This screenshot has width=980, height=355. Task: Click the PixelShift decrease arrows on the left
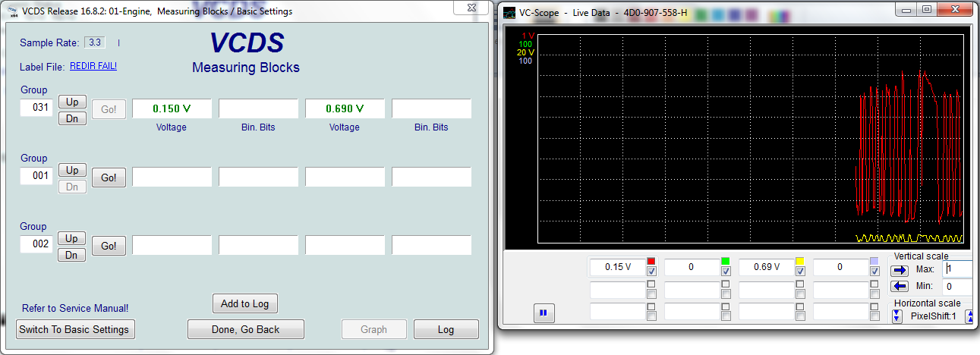pos(896,316)
